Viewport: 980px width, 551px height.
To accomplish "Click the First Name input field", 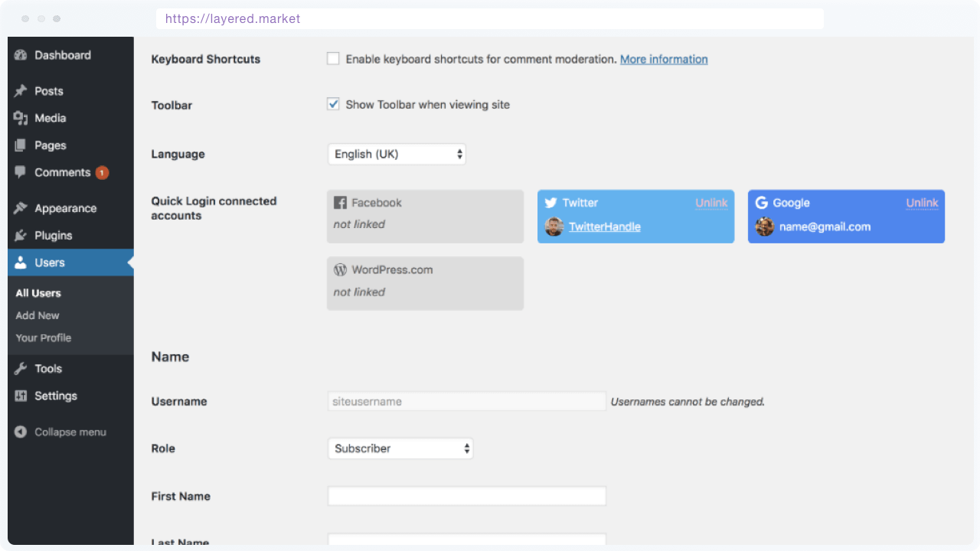I will click(x=466, y=495).
